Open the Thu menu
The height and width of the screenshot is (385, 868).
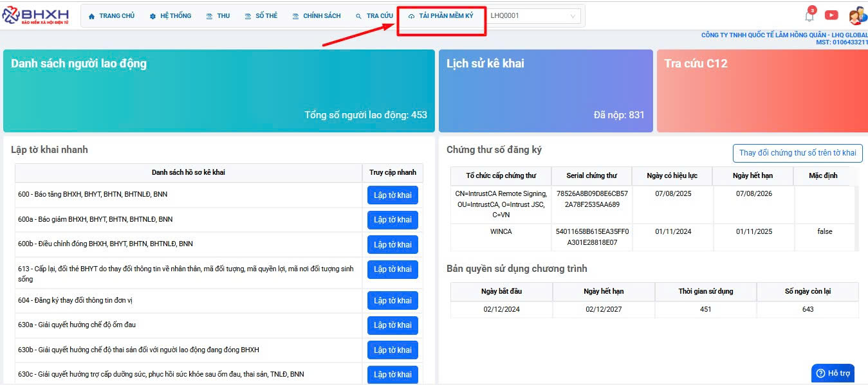[x=217, y=16]
